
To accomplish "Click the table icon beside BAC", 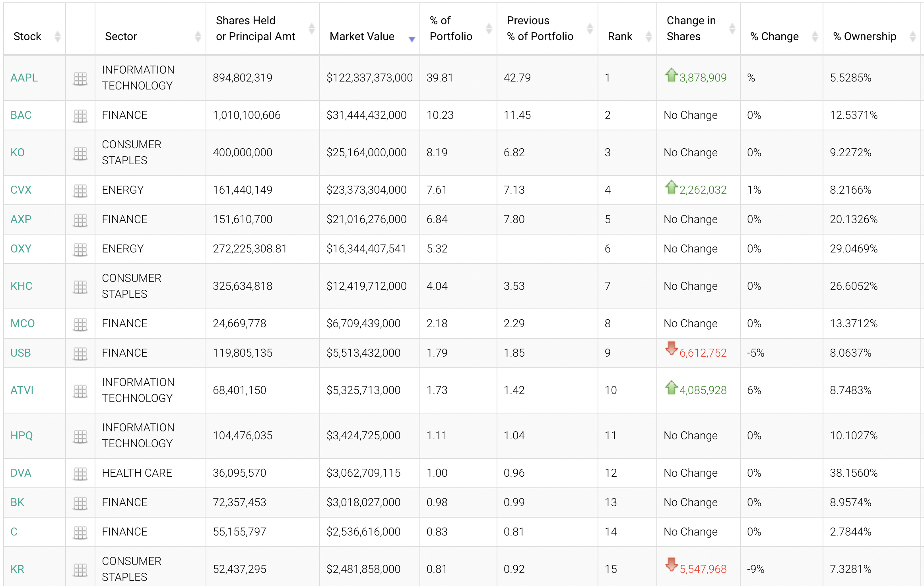I will [x=80, y=116].
